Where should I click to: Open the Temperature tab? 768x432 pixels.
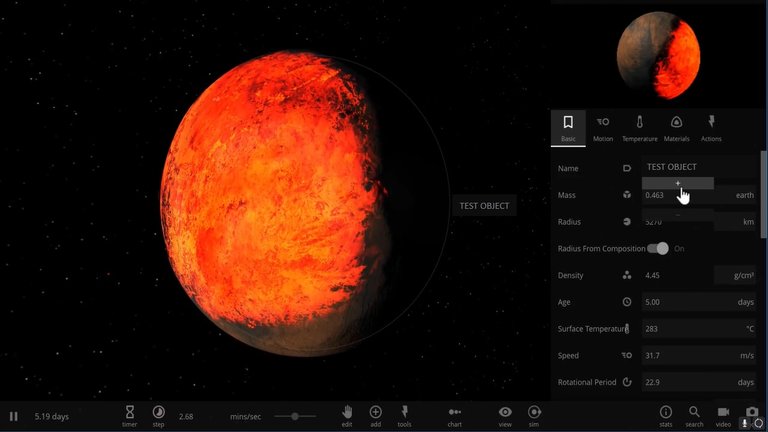[640, 128]
